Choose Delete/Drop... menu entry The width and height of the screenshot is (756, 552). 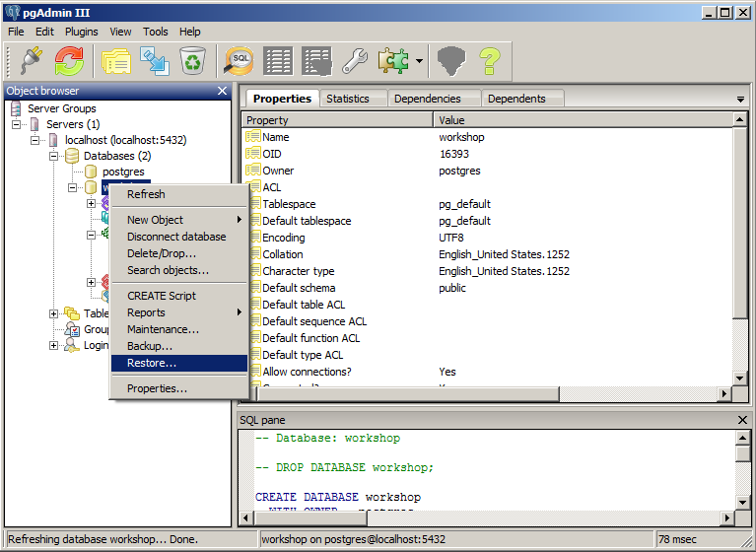tap(178, 253)
